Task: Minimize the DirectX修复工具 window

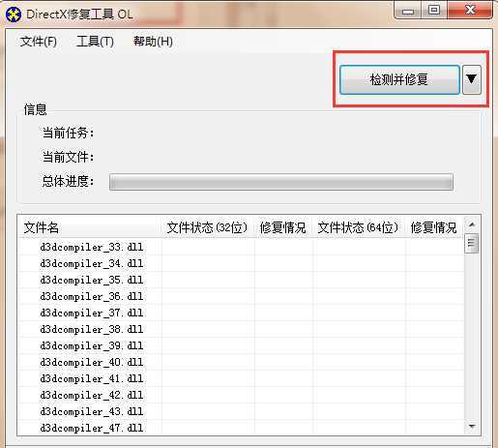Action: pos(408,11)
